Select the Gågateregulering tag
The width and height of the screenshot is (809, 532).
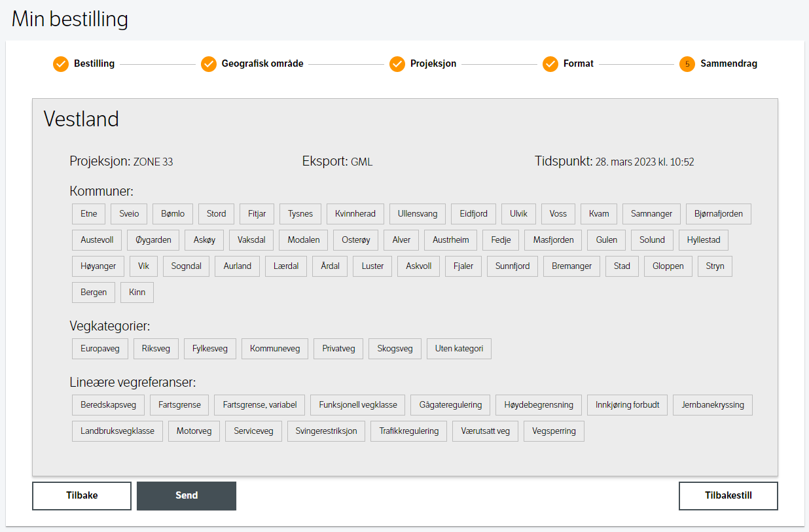click(x=451, y=405)
